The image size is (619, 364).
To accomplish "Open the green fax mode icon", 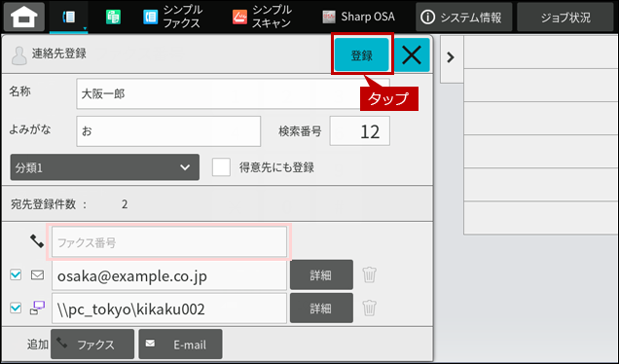I will [113, 17].
